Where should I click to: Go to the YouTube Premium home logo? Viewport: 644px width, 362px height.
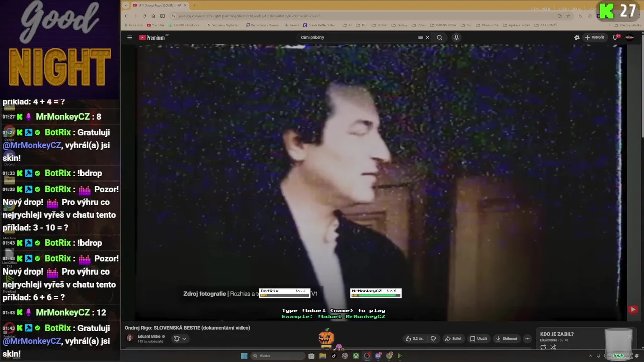coord(152,37)
